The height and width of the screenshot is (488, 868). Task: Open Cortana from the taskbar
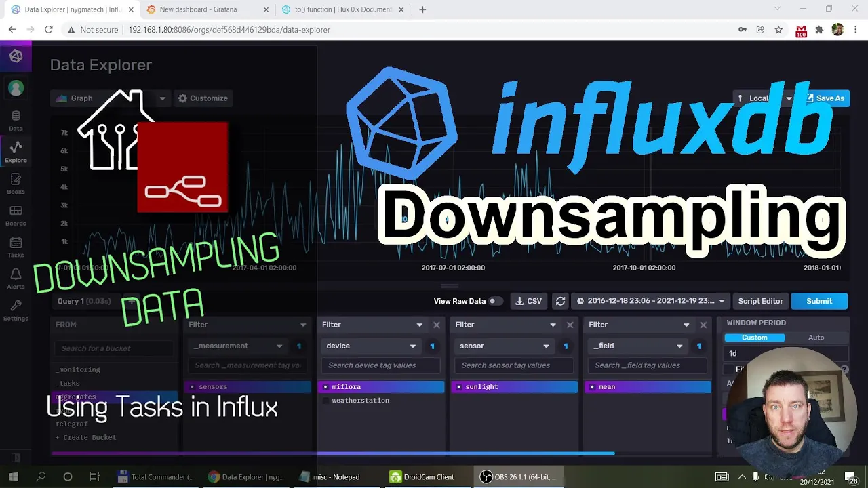tap(67, 476)
